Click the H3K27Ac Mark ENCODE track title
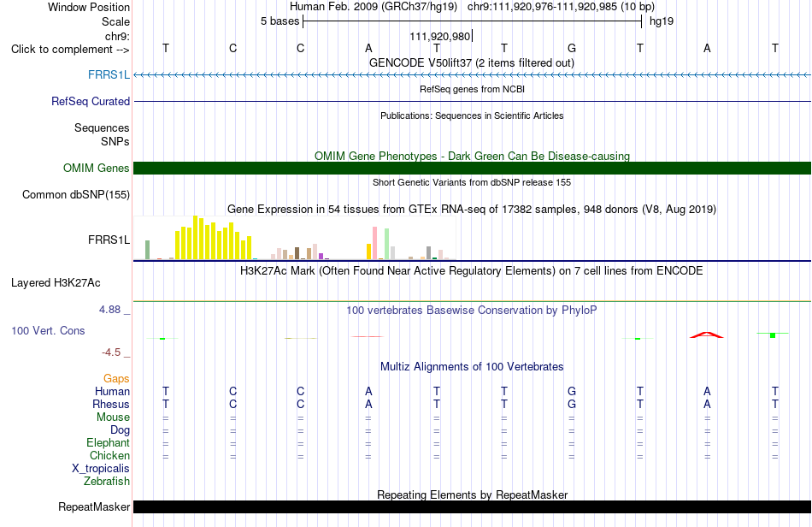The width and height of the screenshot is (812, 527). coord(472,271)
